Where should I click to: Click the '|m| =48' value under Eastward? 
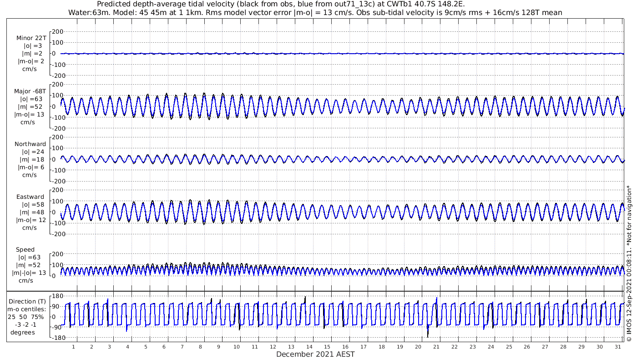(x=32, y=212)
